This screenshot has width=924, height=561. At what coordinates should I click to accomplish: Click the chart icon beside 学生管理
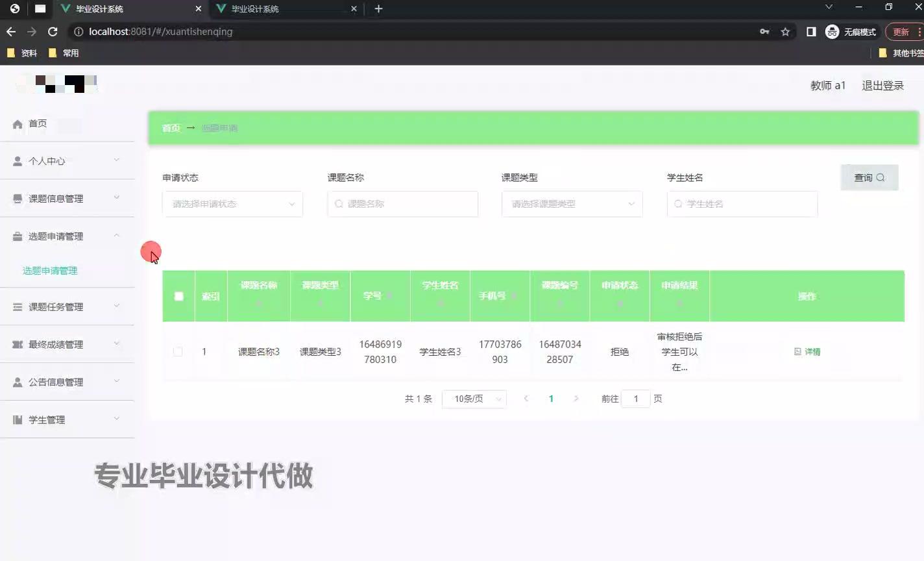(18, 420)
